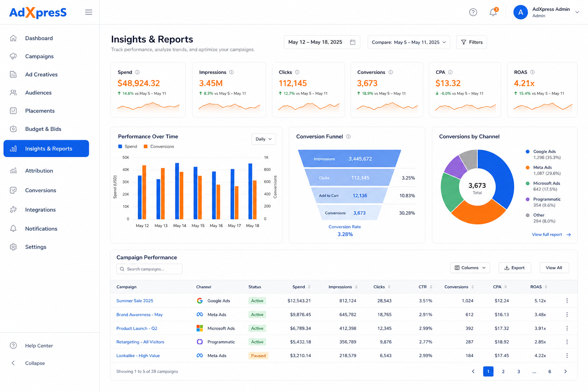This screenshot has width=588, height=392.
Task: Open the Daily interval dropdown
Action: click(x=264, y=139)
